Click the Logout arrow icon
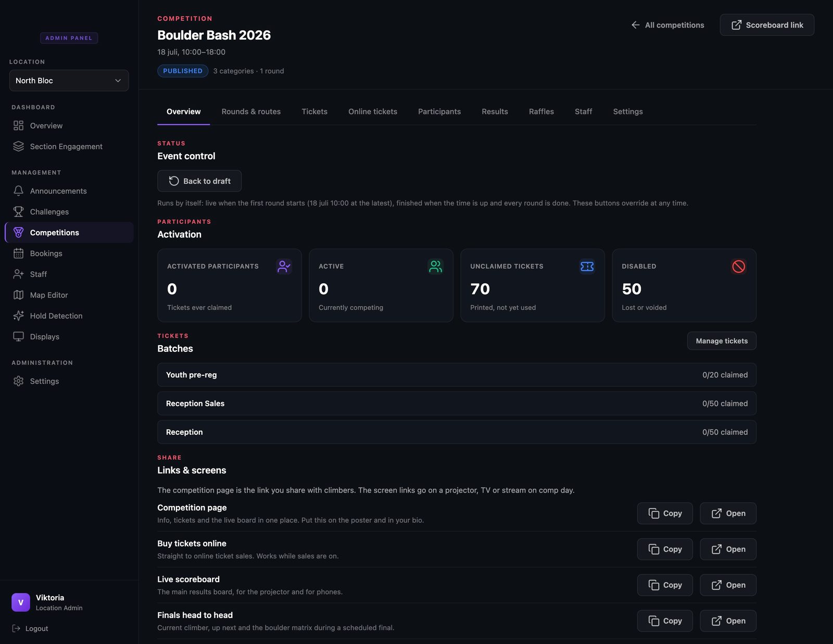This screenshot has width=833, height=644. click(x=16, y=628)
